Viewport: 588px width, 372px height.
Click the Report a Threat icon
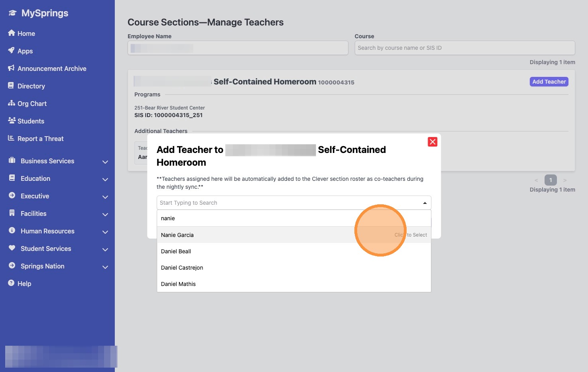coord(12,138)
